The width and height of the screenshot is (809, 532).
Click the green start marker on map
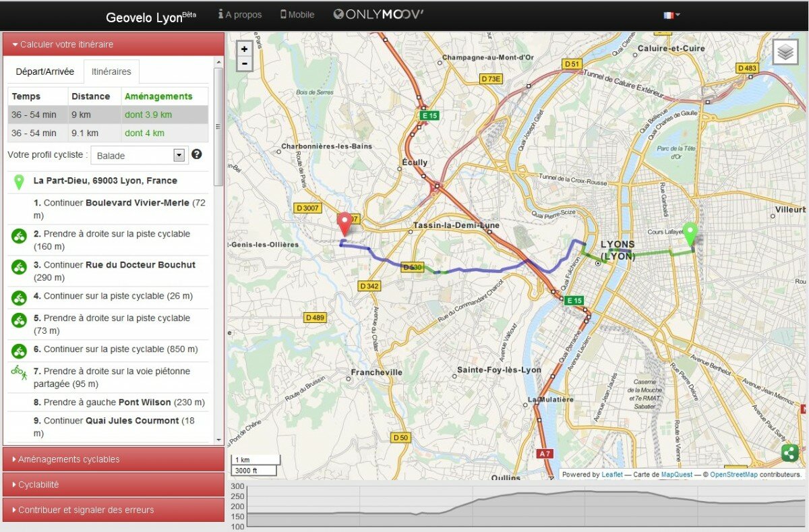point(690,234)
